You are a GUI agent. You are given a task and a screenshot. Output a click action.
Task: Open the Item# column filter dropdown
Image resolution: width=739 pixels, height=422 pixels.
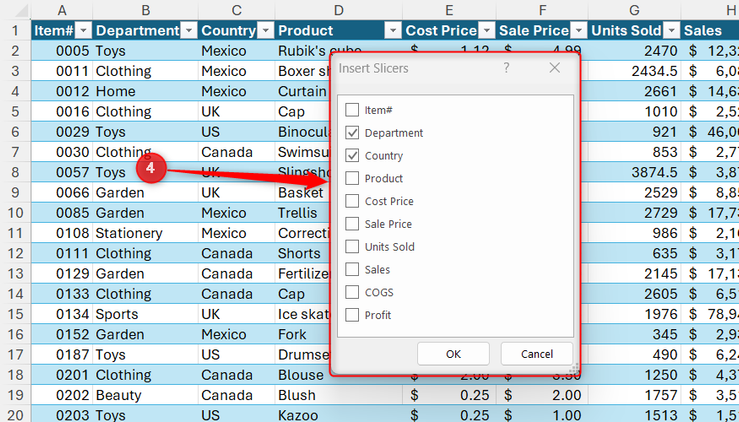(83, 31)
